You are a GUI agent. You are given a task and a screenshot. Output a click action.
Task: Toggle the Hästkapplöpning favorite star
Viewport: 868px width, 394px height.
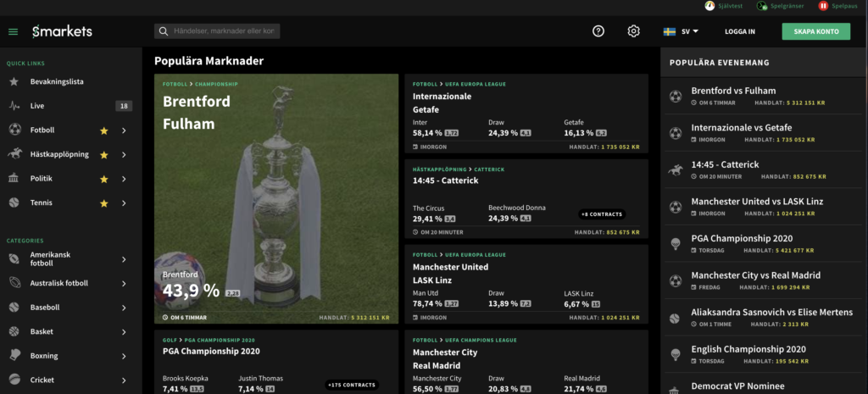click(x=103, y=155)
